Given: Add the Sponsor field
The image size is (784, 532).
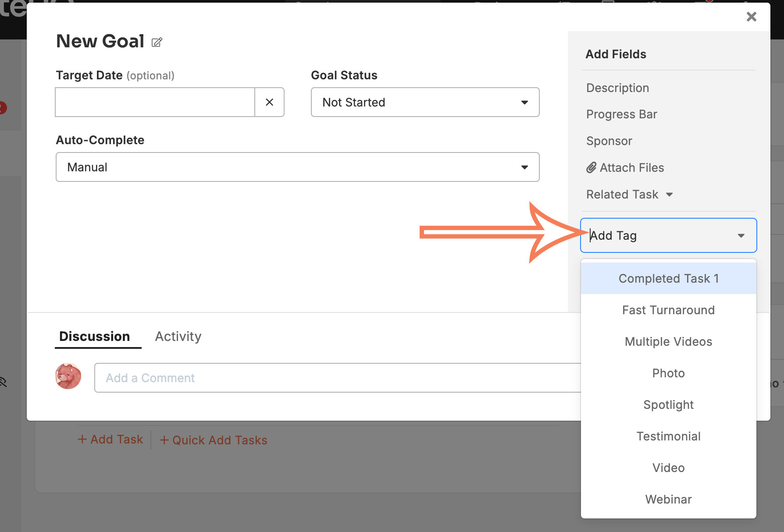Looking at the screenshot, I should tap(609, 141).
